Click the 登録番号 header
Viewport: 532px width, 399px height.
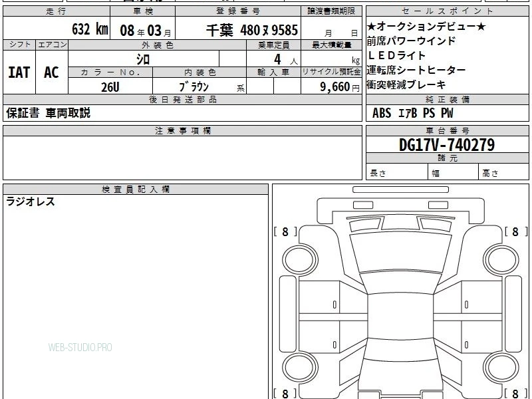tap(238, 11)
